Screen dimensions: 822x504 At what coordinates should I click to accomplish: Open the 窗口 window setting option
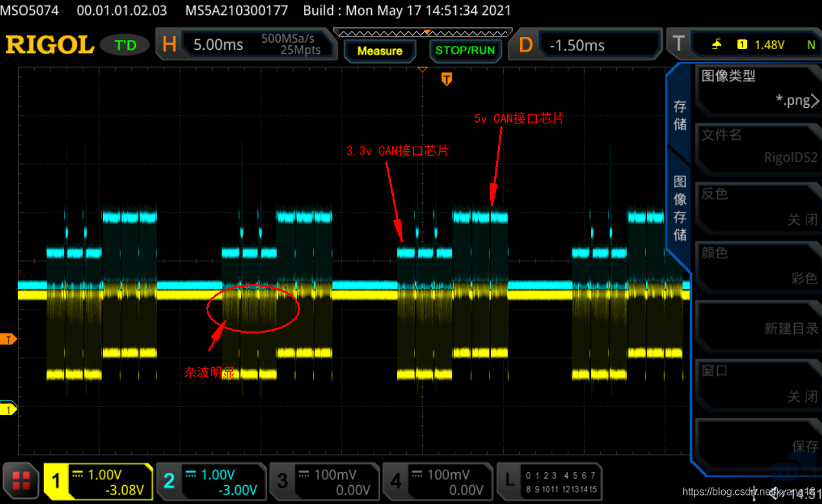pyautogui.click(x=758, y=383)
